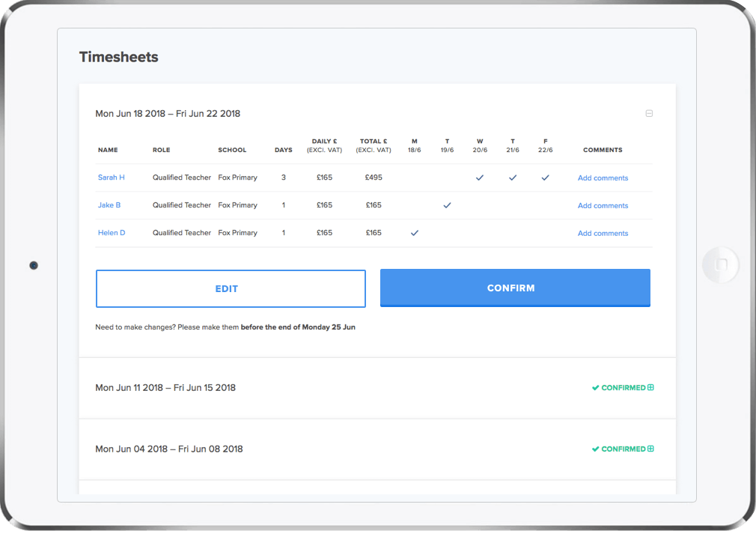
Task: Add comments for Helen D
Action: click(603, 233)
